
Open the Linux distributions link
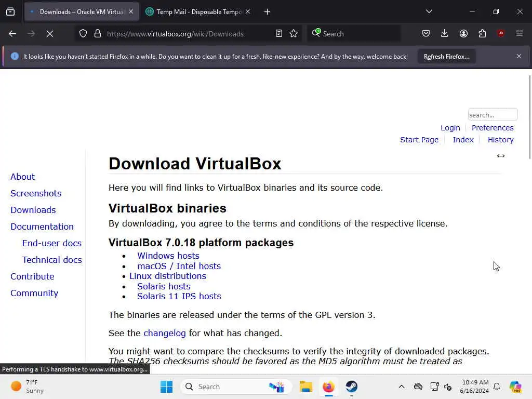168,276
